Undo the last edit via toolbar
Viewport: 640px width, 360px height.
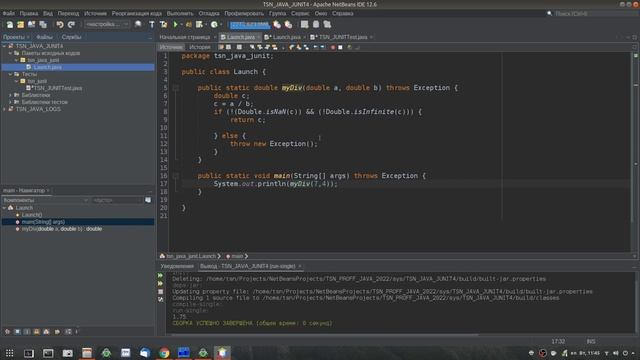tap(60, 24)
